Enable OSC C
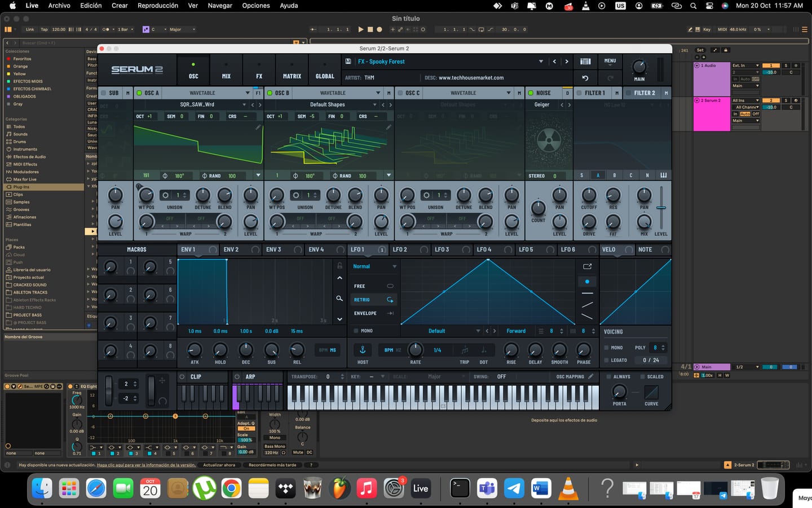 400,93
